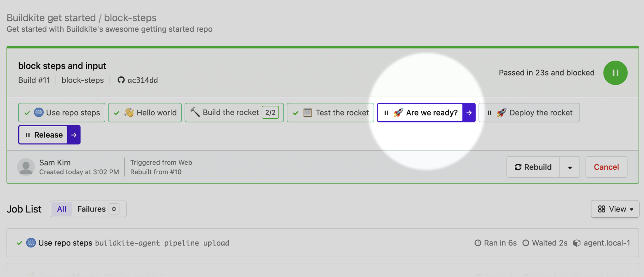Click the clock icon beside Waited 2s
The height and width of the screenshot is (277, 644).
(x=526, y=243)
